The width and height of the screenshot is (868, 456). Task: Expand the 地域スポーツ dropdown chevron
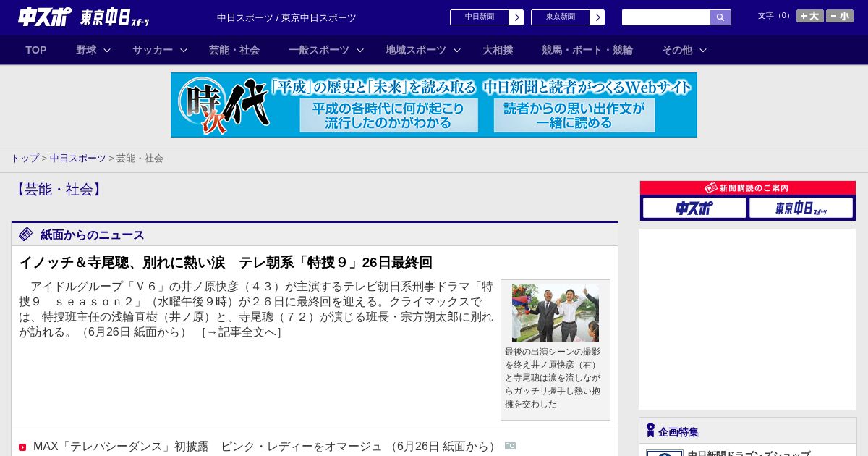(457, 50)
